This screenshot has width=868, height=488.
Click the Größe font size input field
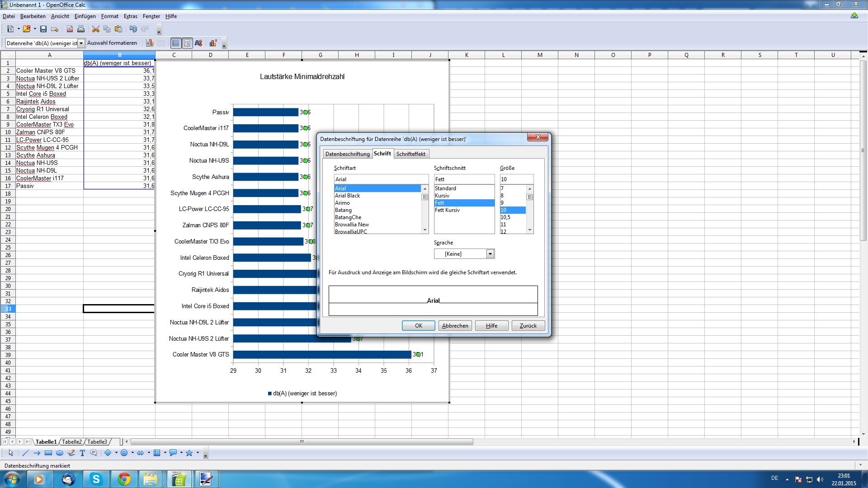(517, 179)
